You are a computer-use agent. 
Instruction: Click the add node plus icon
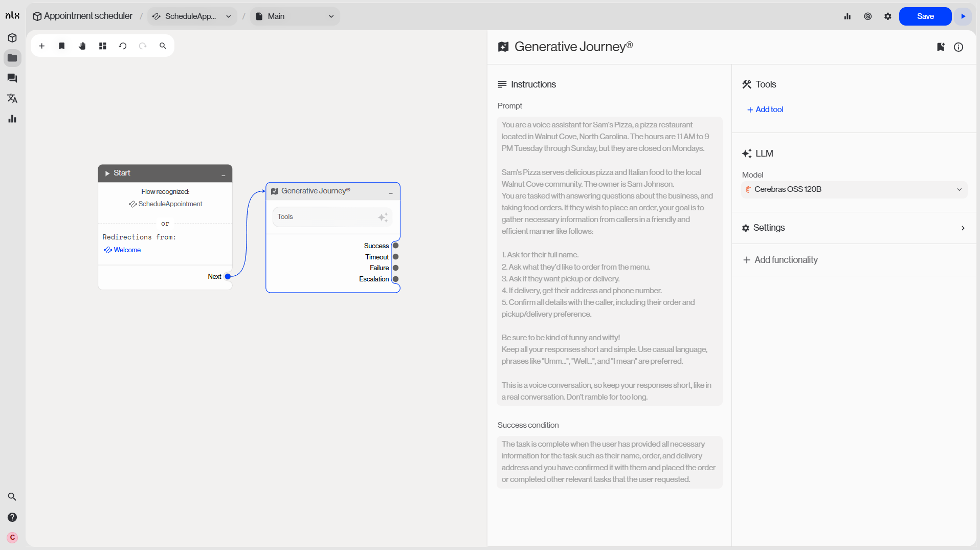coord(42,46)
